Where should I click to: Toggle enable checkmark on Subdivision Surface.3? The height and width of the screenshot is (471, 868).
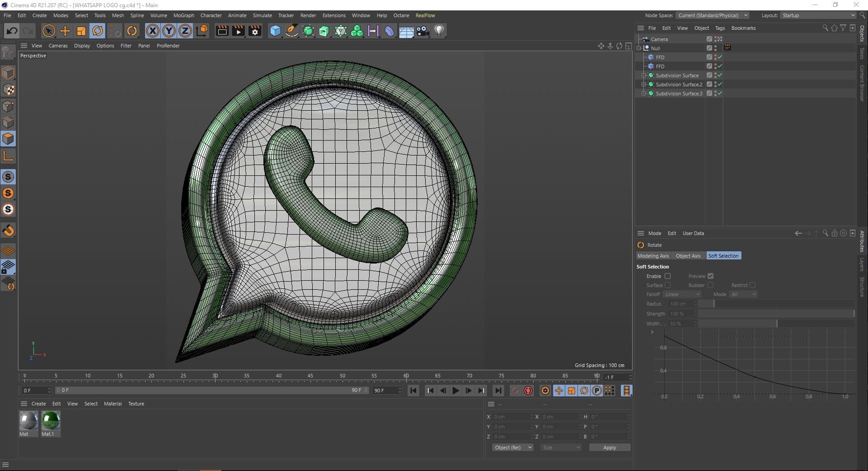coord(720,94)
